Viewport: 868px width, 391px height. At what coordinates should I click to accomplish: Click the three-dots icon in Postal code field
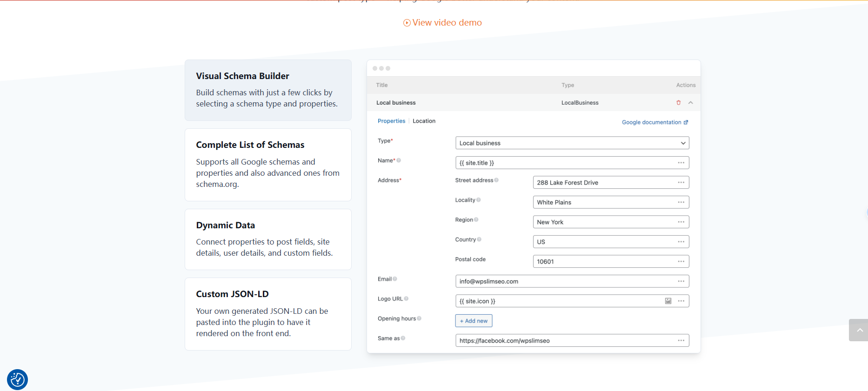click(681, 261)
